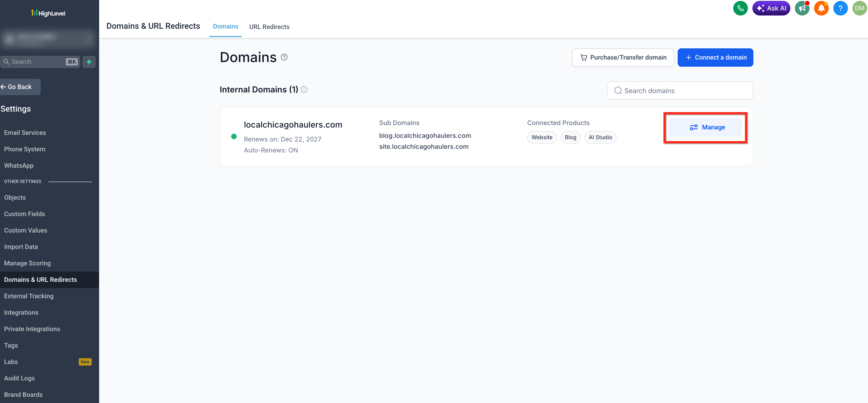
Task: Click the help icon next to Domains heading
Action: point(284,57)
